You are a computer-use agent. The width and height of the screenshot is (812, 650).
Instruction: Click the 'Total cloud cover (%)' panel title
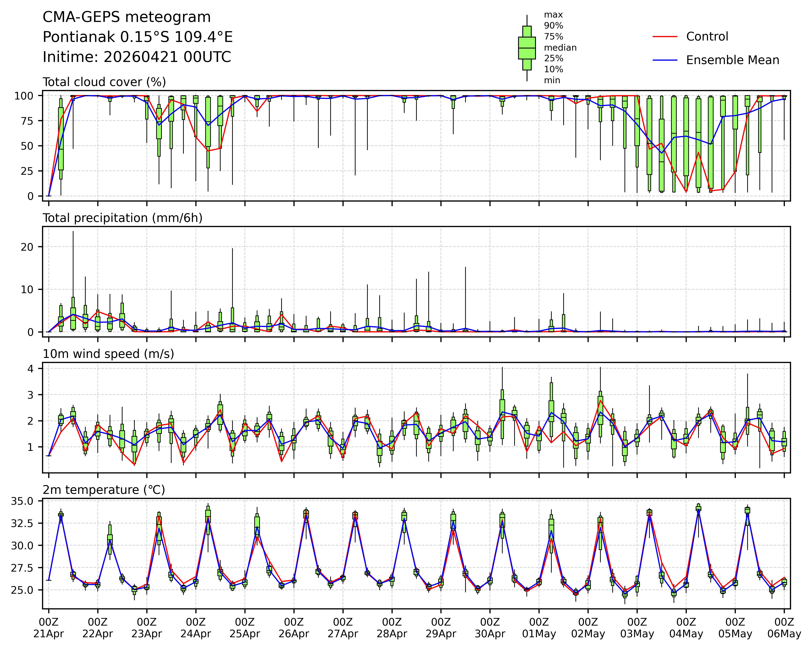(104, 82)
